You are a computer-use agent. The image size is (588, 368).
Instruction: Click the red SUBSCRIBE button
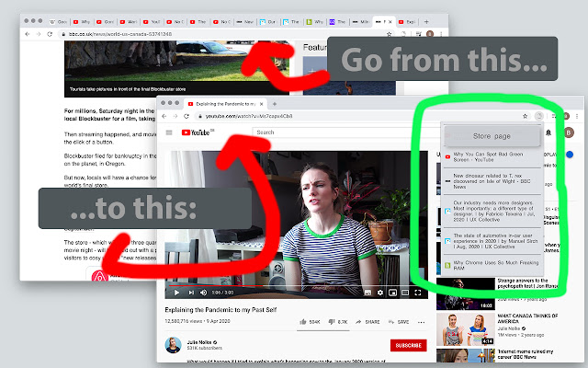click(408, 345)
